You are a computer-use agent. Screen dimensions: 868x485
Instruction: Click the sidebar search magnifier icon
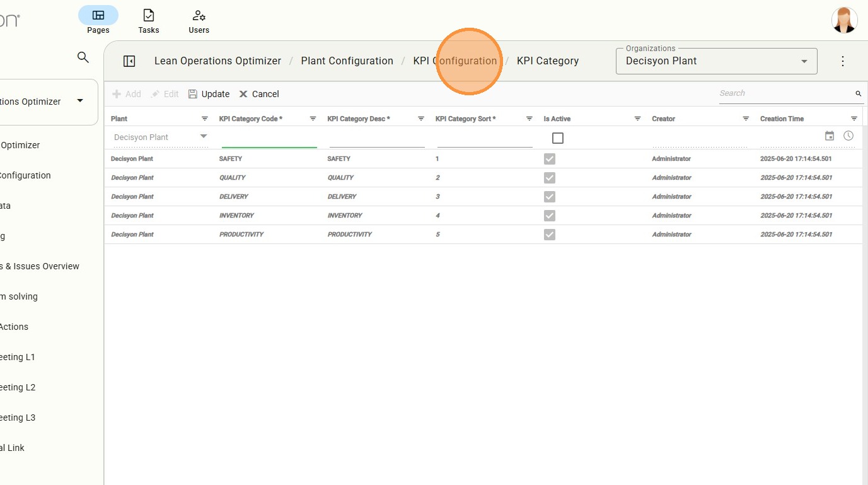coord(83,57)
